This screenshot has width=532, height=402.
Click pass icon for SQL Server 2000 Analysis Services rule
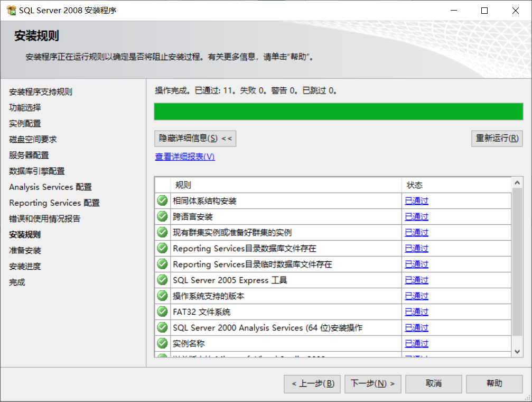(x=162, y=327)
